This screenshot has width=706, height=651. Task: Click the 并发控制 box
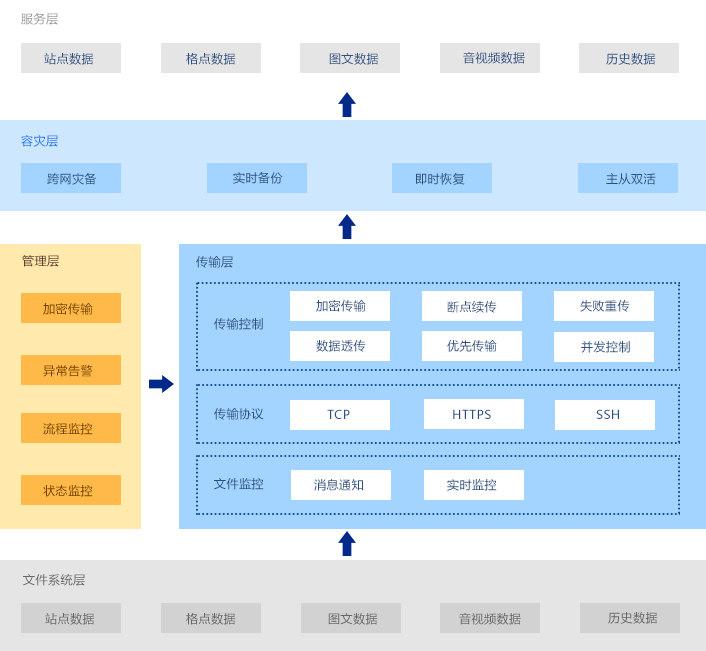604,347
